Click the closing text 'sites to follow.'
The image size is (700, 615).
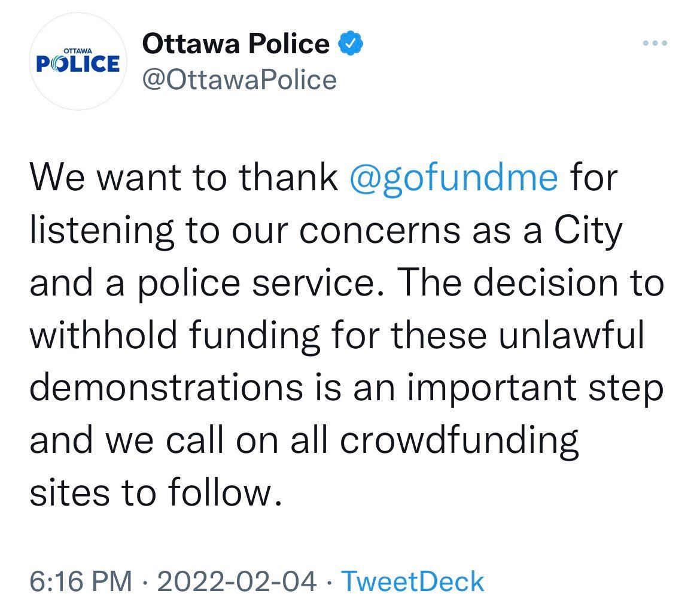tap(156, 493)
